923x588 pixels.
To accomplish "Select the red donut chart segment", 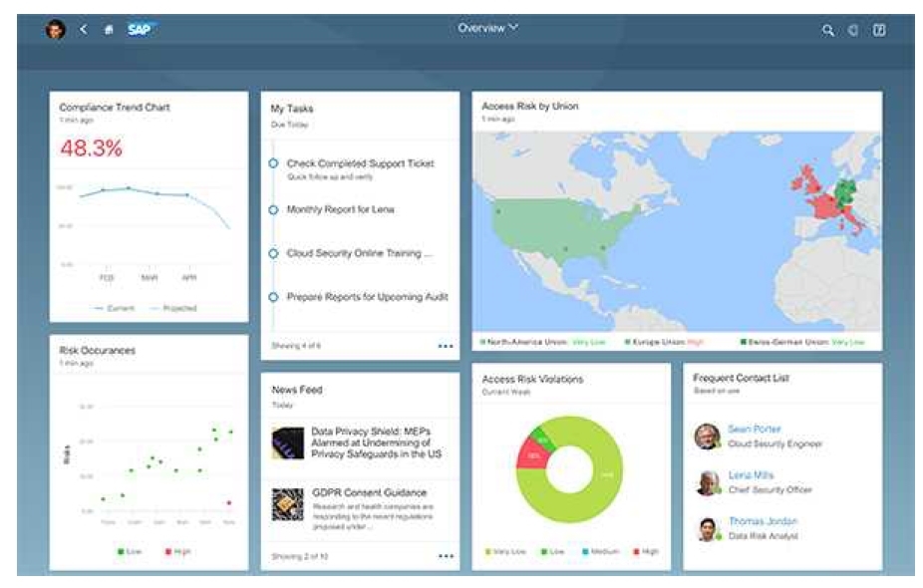I will [x=531, y=455].
